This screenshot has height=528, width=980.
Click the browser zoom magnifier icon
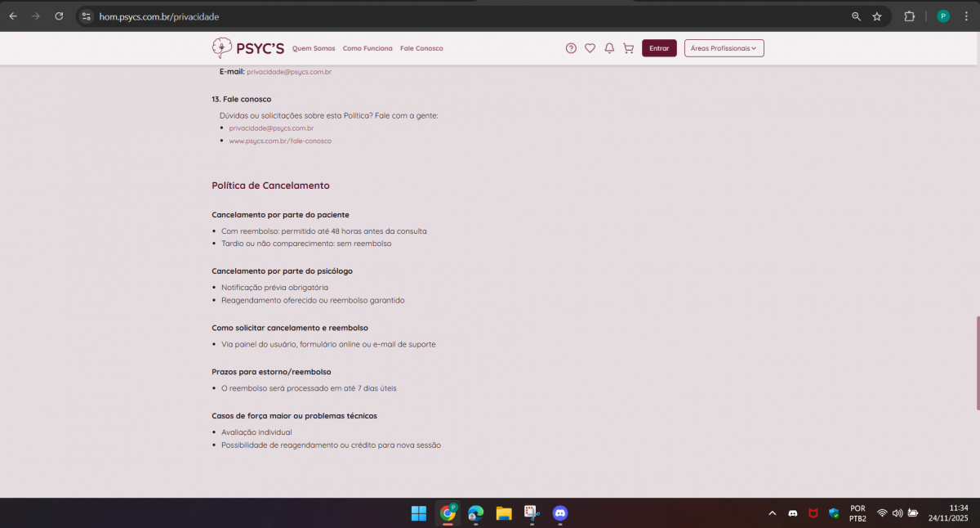pos(856,16)
